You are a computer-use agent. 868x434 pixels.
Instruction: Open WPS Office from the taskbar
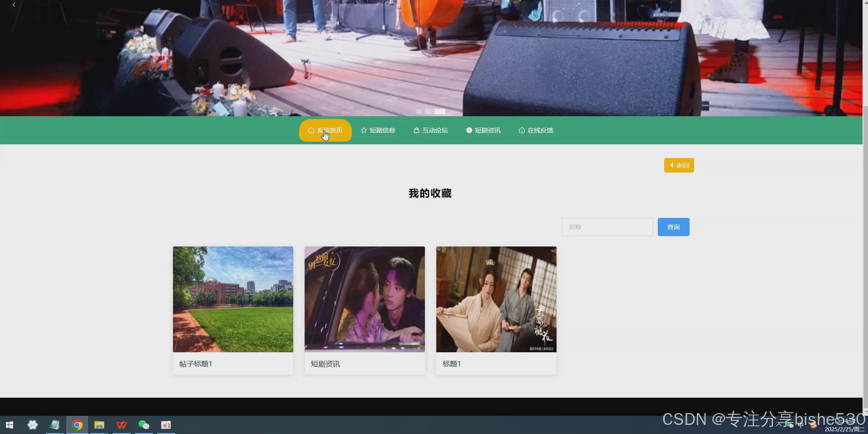click(121, 425)
